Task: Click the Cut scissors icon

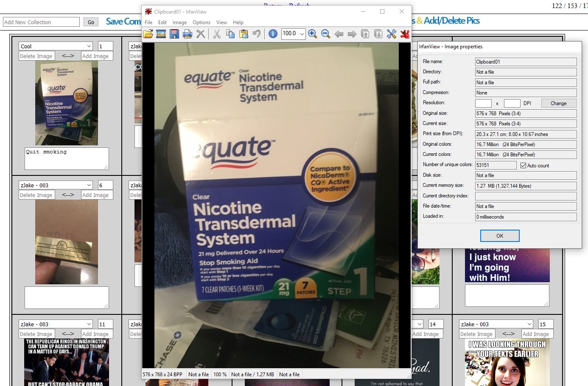Action: (217, 34)
